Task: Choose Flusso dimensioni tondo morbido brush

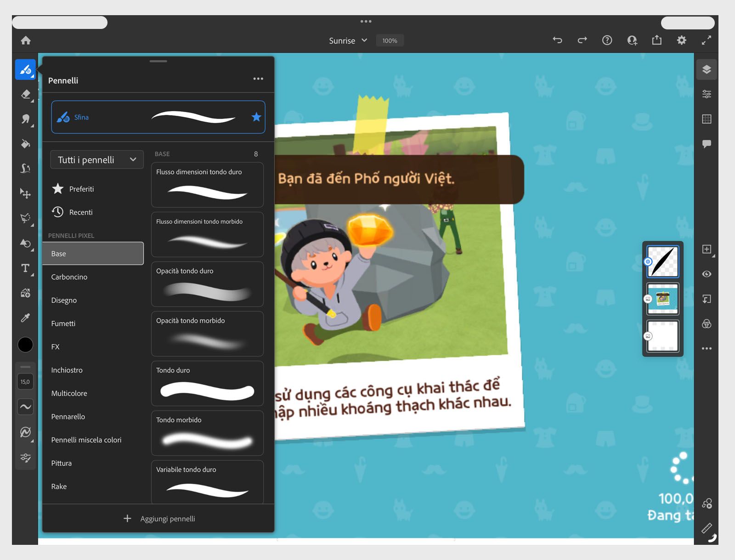Action: click(x=207, y=235)
